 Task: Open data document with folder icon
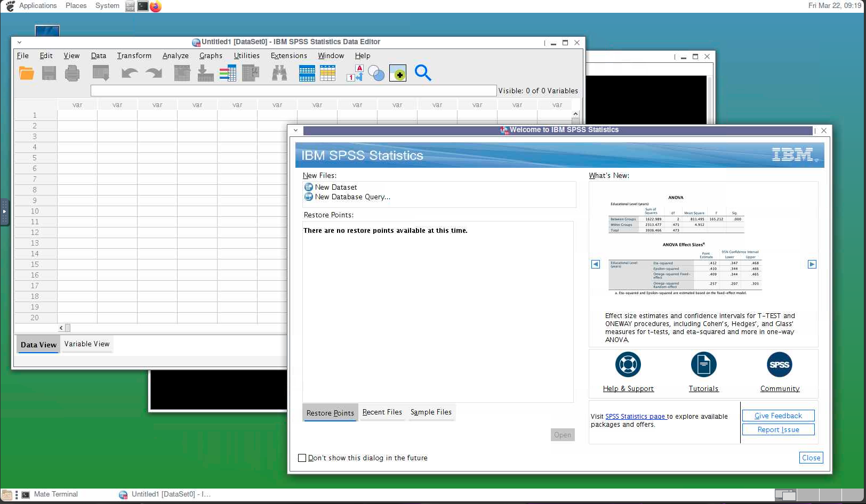coord(27,73)
